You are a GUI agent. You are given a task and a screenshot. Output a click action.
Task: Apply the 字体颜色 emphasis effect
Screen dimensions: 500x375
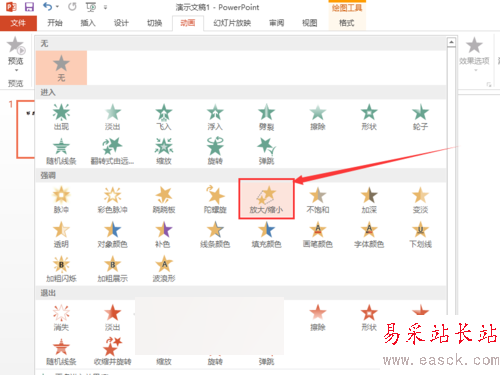click(x=369, y=234)
